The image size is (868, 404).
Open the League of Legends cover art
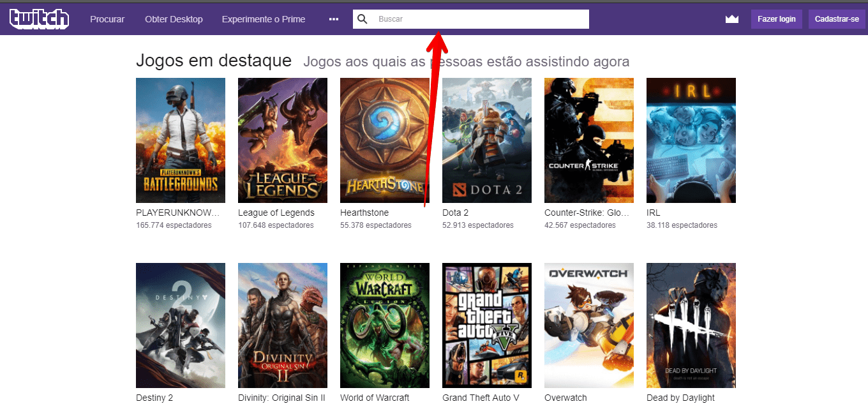tap(283, 140)
